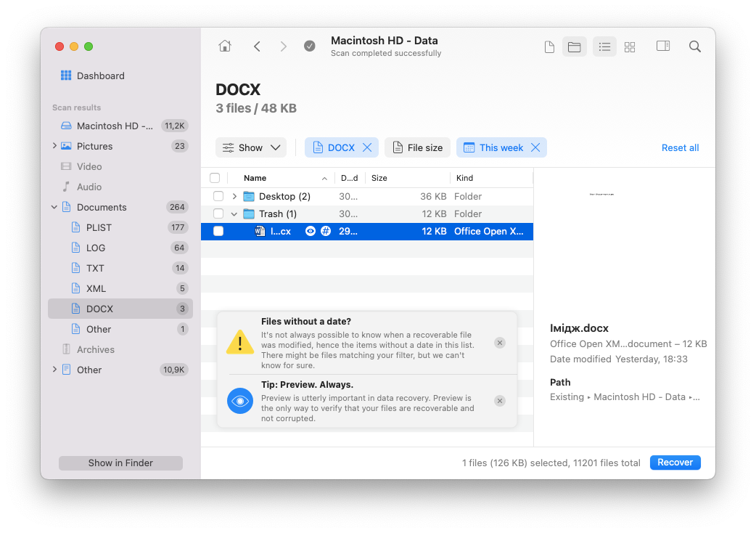
Task: Select PLIST file type
Action: [120, 227]
